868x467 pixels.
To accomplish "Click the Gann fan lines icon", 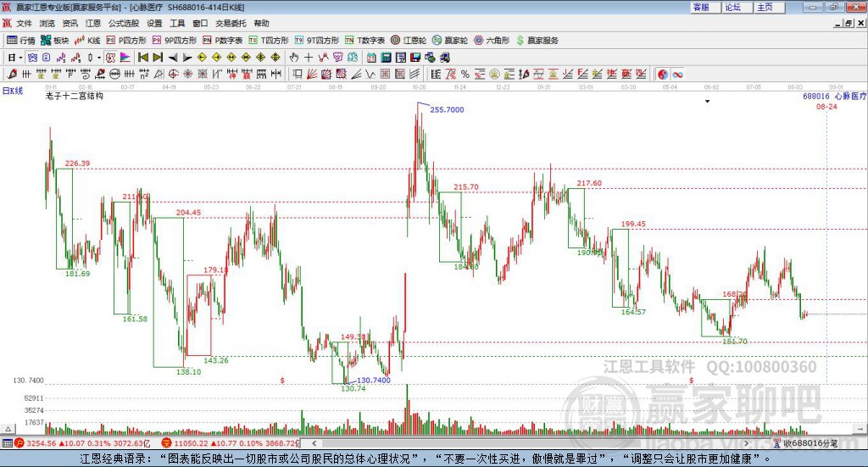I will (x=312, y=74).
